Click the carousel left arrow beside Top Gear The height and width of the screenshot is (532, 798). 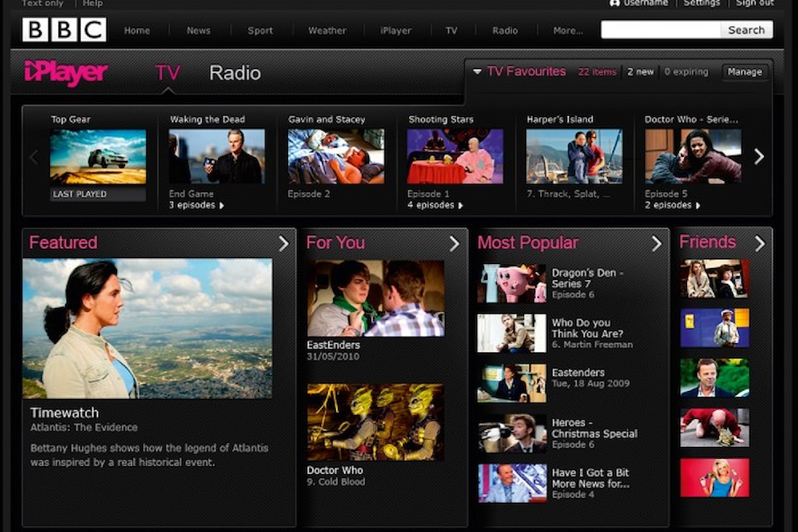coord(34,158)
